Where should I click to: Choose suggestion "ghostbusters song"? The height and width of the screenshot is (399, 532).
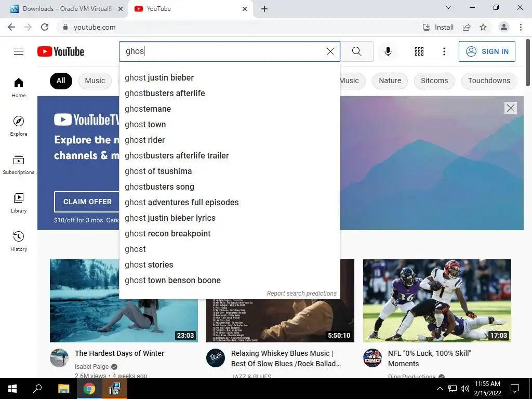(230, 187)
